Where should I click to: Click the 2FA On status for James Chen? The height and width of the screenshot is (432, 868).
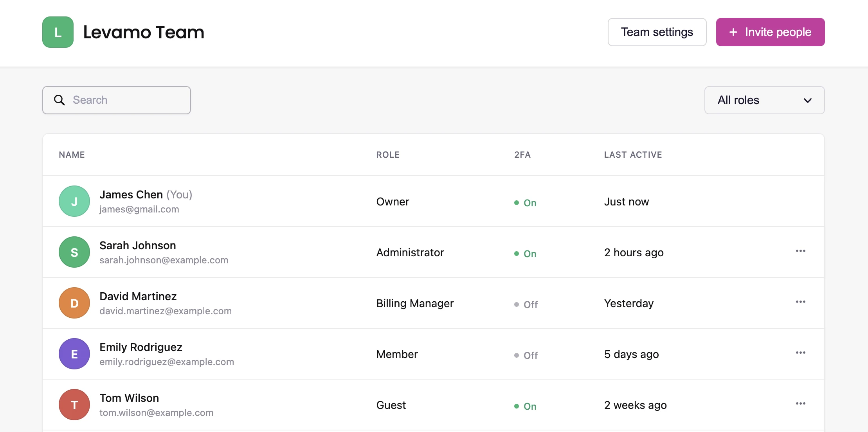pyautogui.click(x=525, y=203)
